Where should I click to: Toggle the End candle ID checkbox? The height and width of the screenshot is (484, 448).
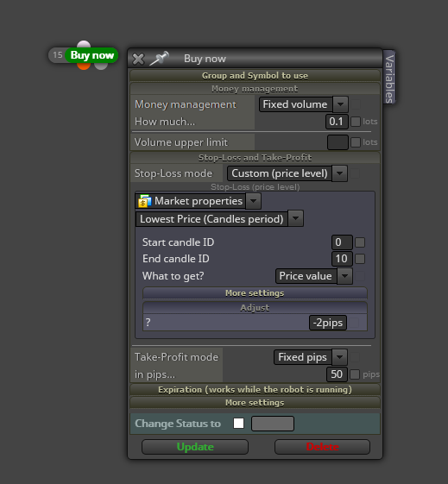click(360, 259)
